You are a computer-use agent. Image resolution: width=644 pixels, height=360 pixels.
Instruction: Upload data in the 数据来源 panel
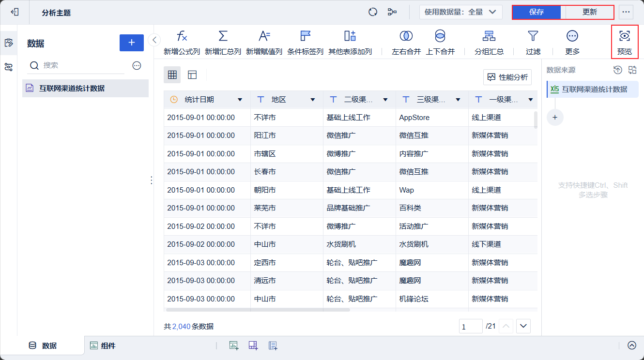617,70
